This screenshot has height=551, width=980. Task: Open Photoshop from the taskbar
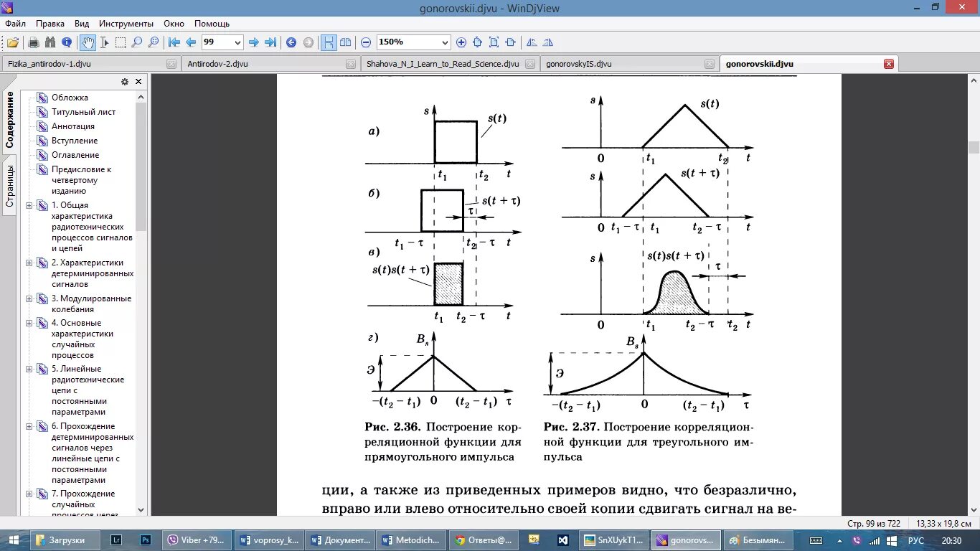[x=146, y=540]
